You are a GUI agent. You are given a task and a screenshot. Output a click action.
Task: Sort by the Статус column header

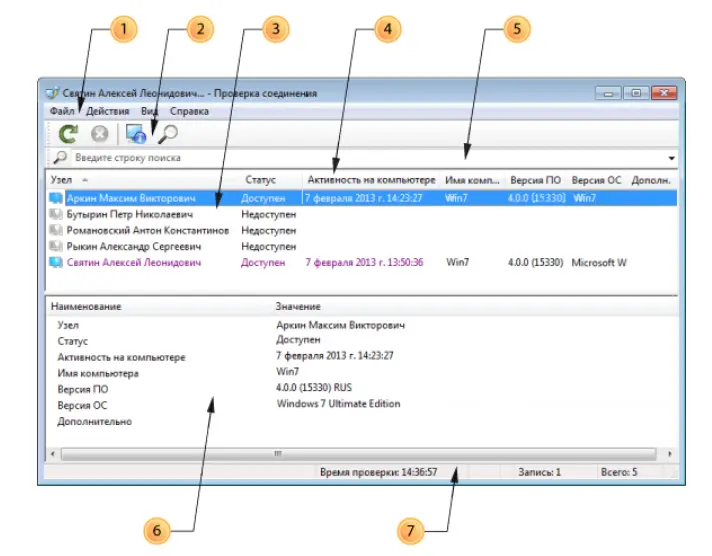point(261,180)
